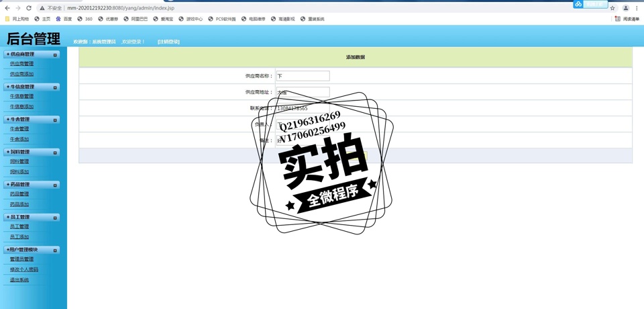Bookmark this page with the star icon
The width and height of the screenshot is (644, 309).
click(612, 8)
